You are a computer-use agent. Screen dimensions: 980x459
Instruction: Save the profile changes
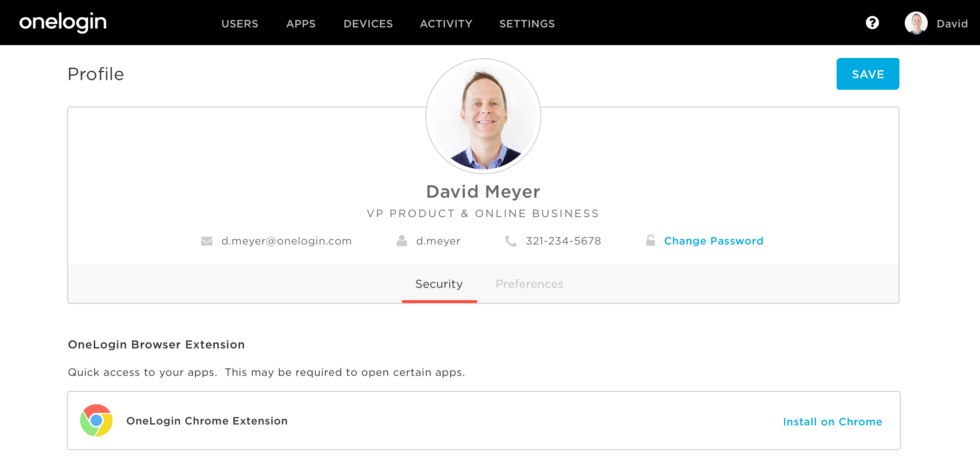(x=868, y=74)
